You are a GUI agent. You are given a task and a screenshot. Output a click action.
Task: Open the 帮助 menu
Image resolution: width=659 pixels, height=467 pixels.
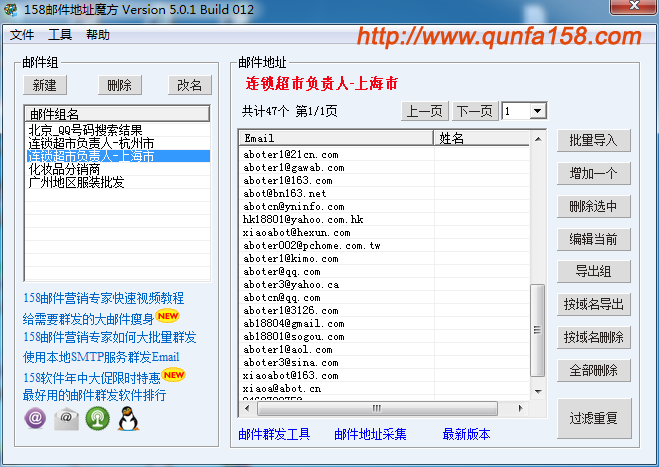point(98,35)
